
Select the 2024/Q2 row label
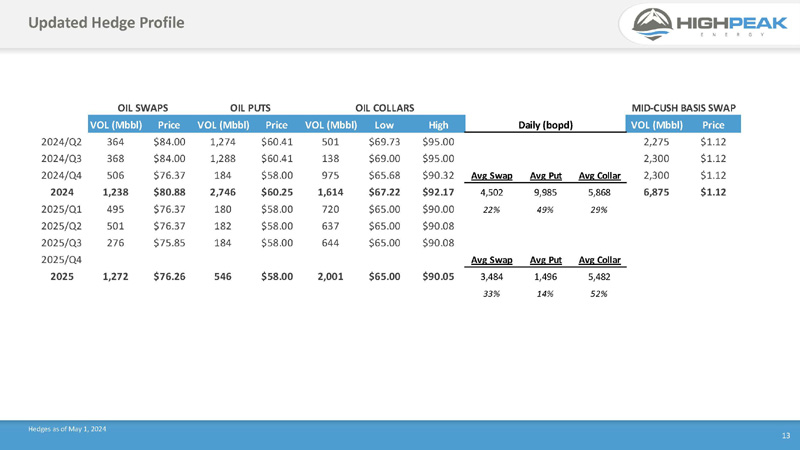point(62,142)
